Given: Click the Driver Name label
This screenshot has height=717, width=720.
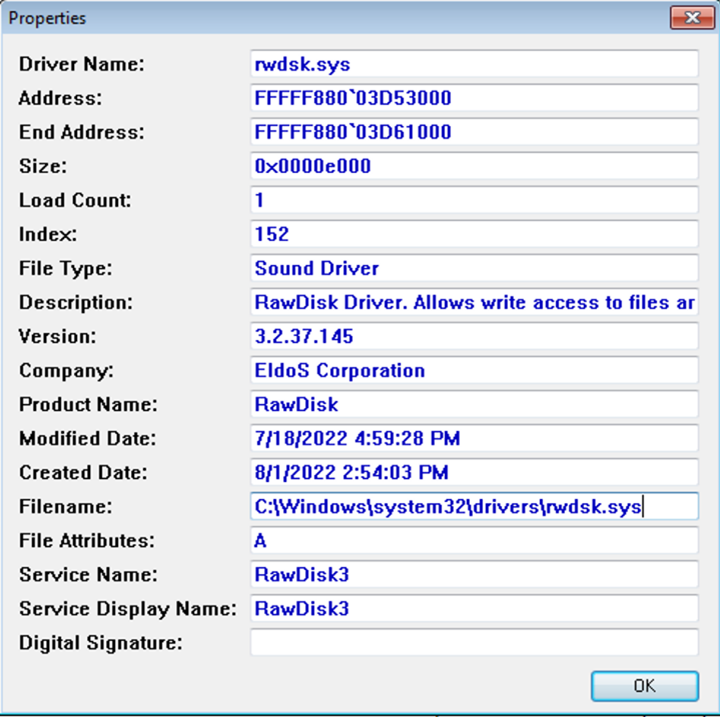Looking at the screenshot, I should pyautogui.click(x=81, y=64).
